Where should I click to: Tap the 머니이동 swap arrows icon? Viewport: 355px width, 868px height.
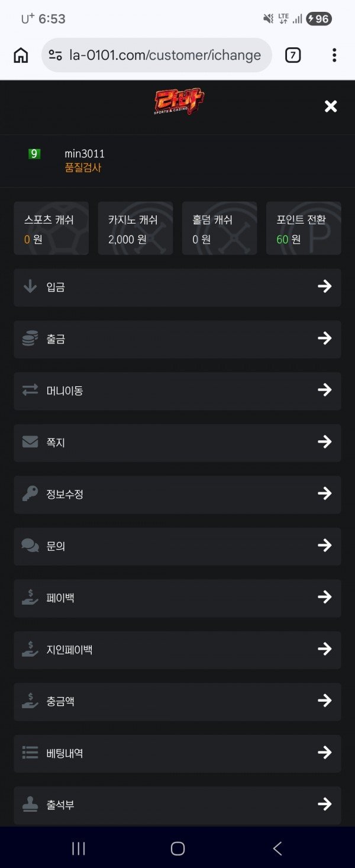(x=30, y=391)
